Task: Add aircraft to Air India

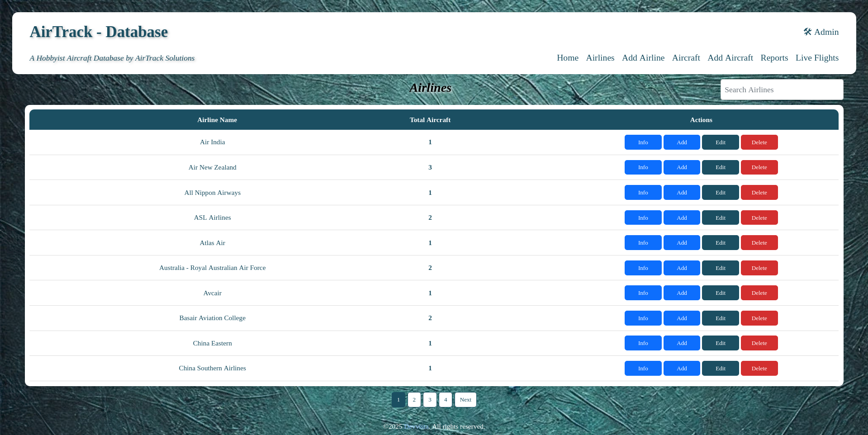Action: [682, 142]
